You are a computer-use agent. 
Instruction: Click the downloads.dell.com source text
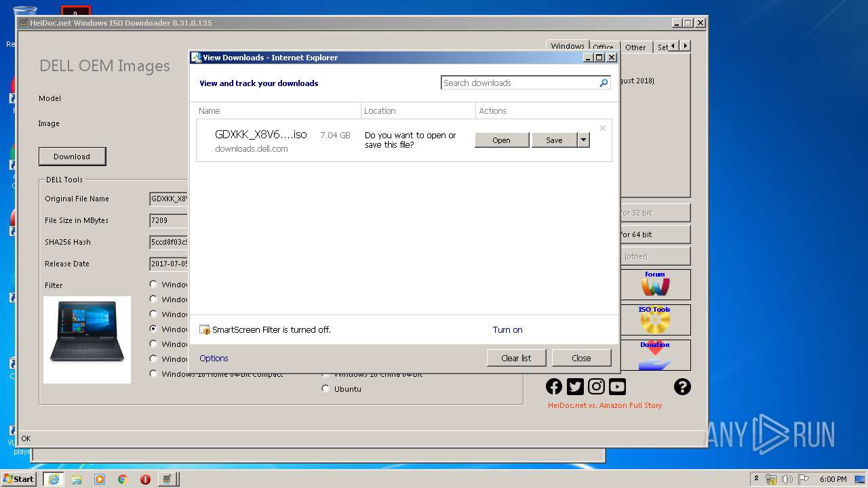[252, 149]
